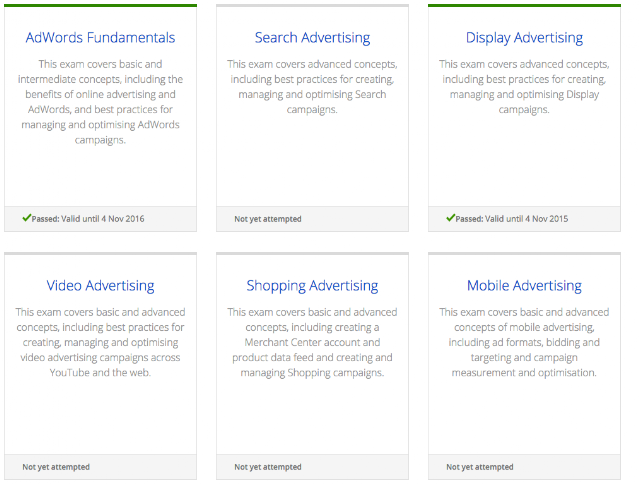Go to the Video Advertising exam
Image resolution: width=640 pixels, height=485 pixels.
[x=100, y=286]
